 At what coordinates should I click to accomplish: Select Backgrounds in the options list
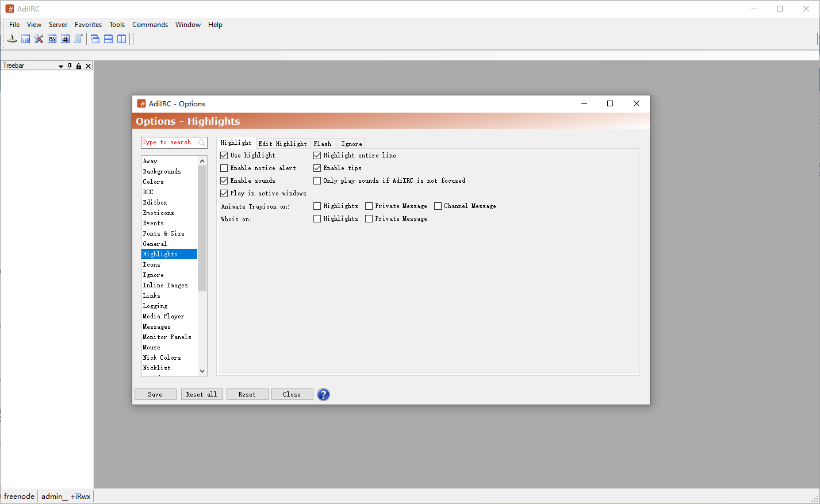(169, 172)
